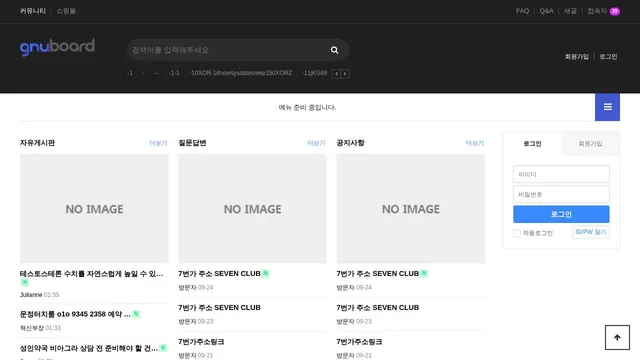
Task: Open 질문답변 7번가 주소 post dated 09-23
Action: [219, 307]
